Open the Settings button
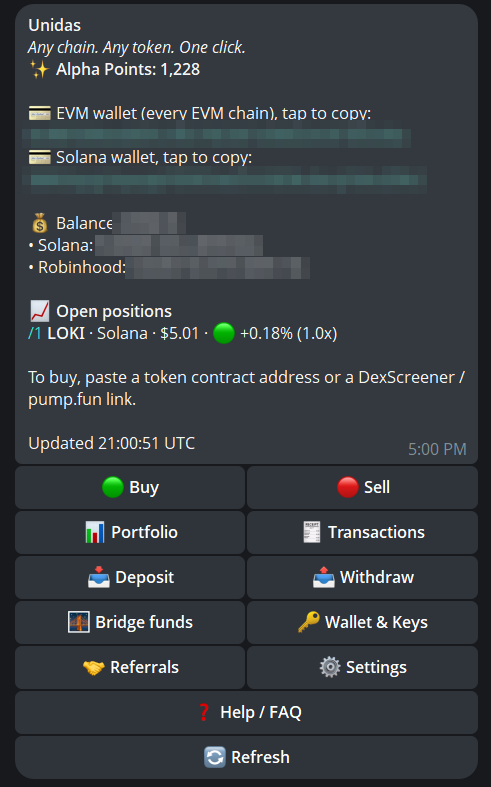This screenshot has height=787, width=491. 362,668
